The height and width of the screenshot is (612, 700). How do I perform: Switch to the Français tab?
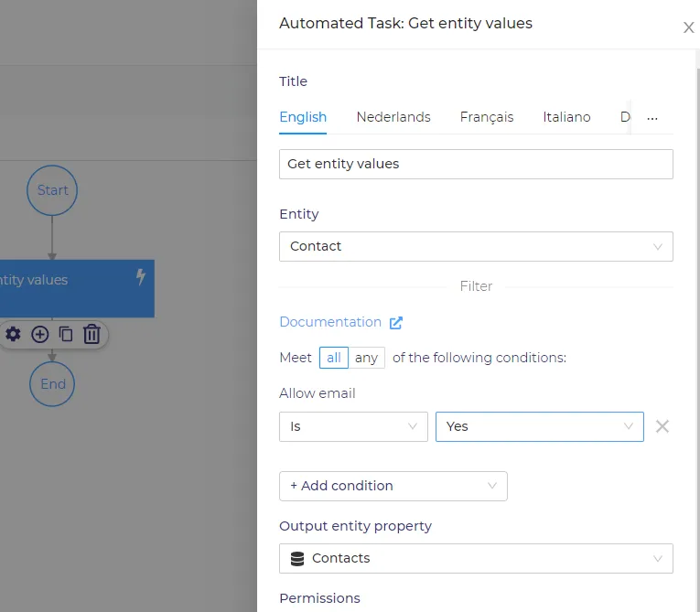(487, 117)
